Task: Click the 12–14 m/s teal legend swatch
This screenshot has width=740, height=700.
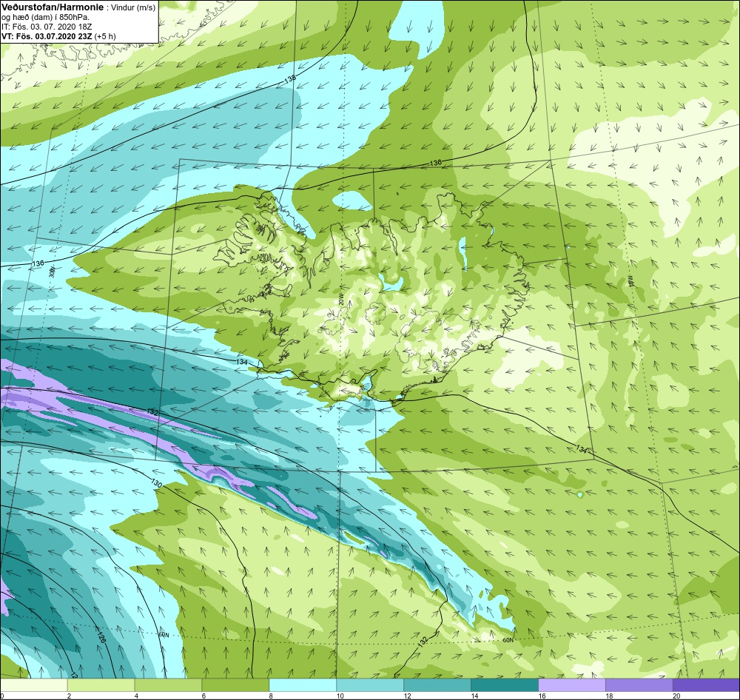Action: (437, 684)
